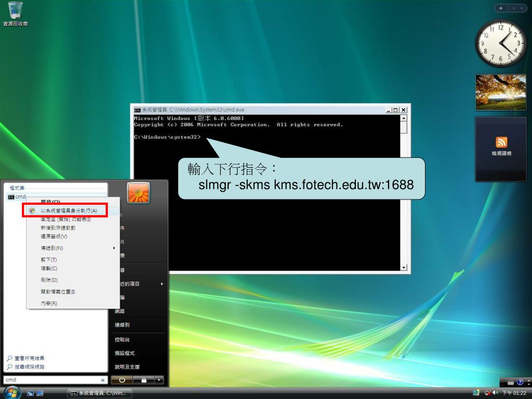The height and width of the screenshot is (399, 532).
Task: Click C:\Windows\system32> prompt line
Action: coord(167,137)
